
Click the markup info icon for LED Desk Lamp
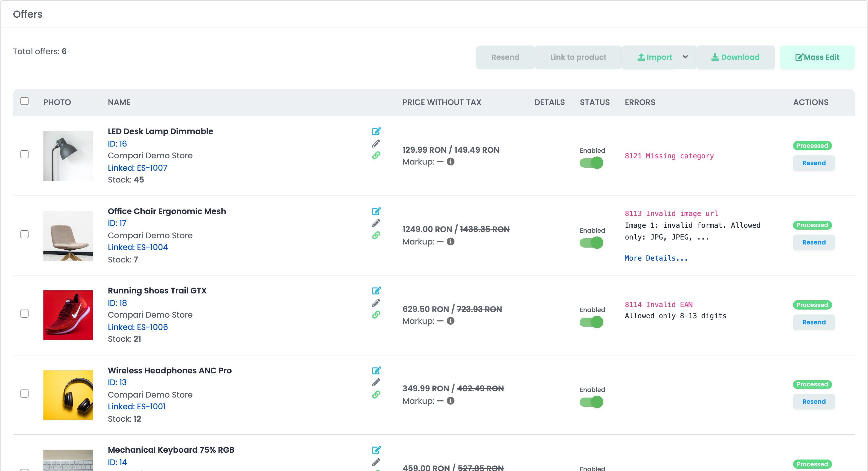pos(450,162)
